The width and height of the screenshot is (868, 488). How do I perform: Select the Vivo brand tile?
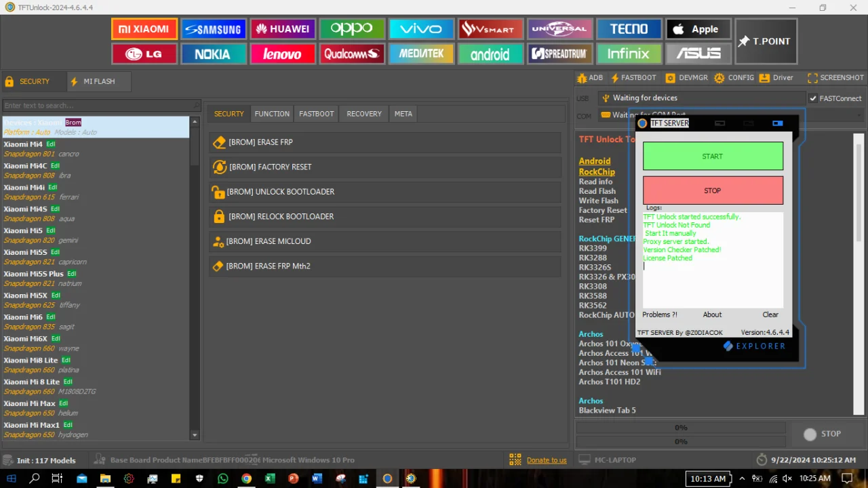(x=421, y=29)
